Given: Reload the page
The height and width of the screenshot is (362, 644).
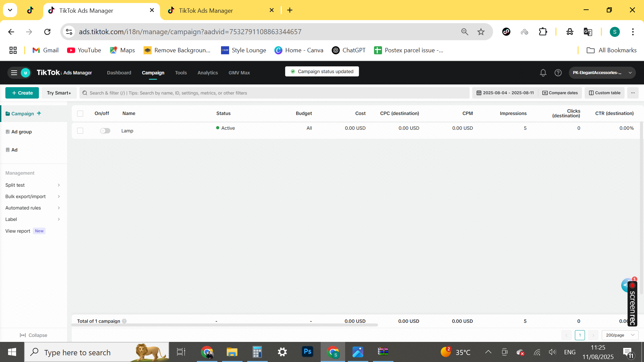Looking at the screenshot, I should pos(47,32).
